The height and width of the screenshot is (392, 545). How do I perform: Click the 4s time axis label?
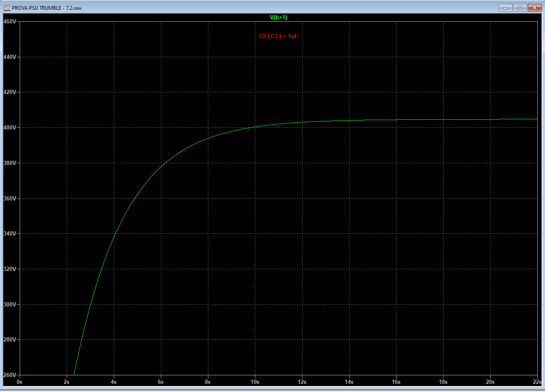(114, 381)
